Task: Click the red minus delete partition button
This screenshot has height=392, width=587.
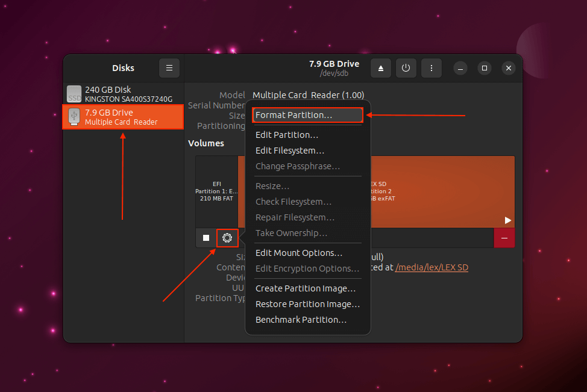Action: [x=504, y=238]
